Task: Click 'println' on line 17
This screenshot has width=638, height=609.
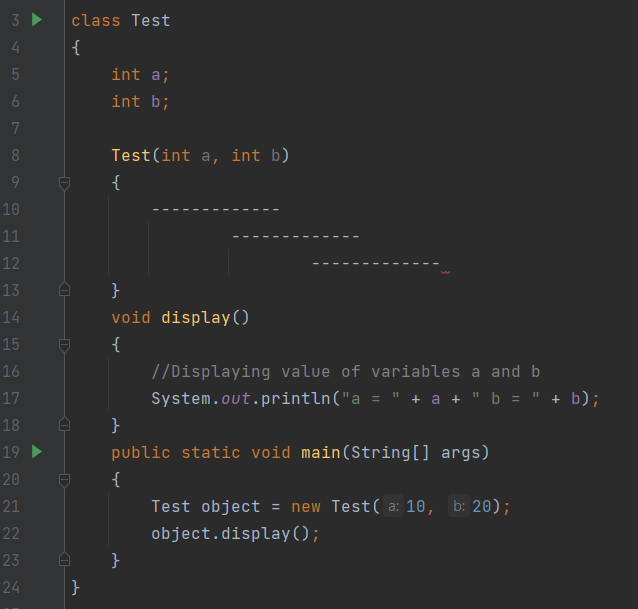Action: pos(296,398)
